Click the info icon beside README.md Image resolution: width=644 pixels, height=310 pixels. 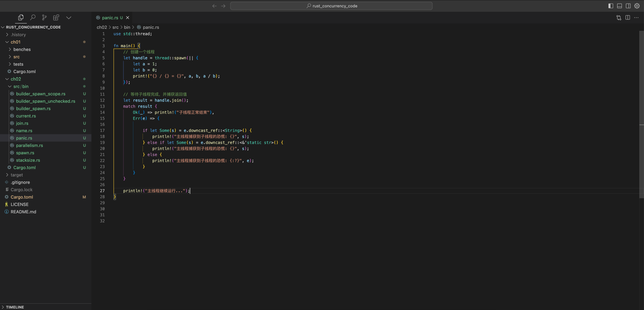[x=7, y=212]
